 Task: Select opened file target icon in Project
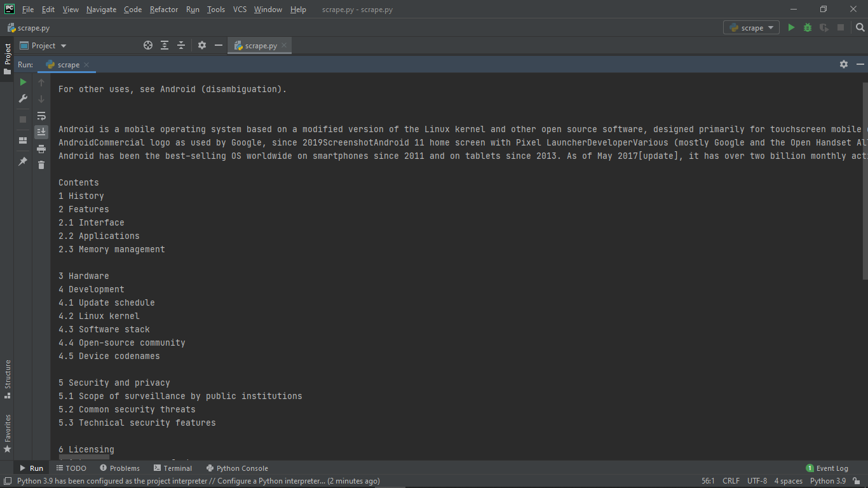click(x=148, y=45)
